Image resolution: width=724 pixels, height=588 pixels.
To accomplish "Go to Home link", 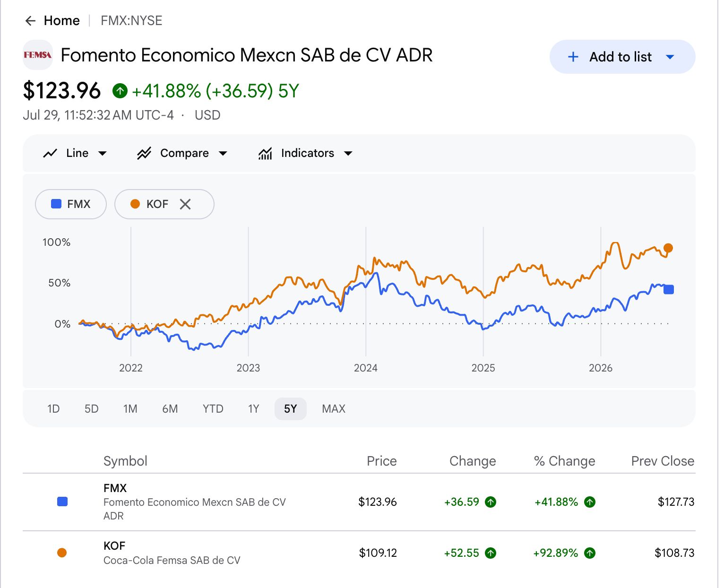I will click(x=61, y=21).
